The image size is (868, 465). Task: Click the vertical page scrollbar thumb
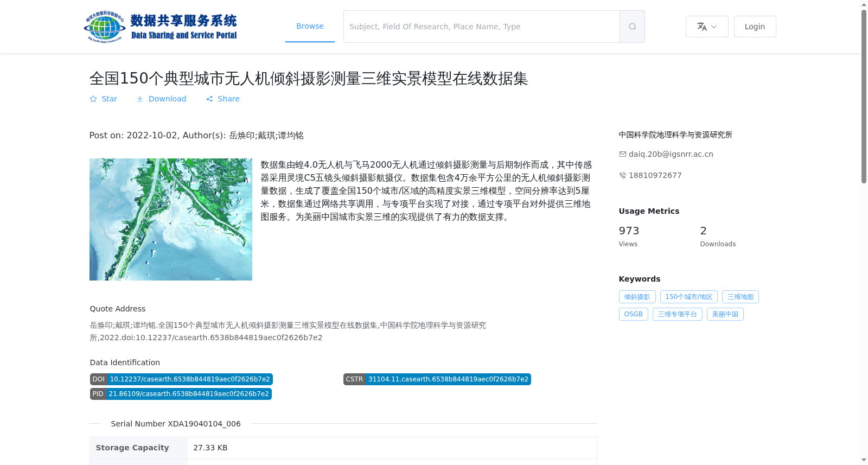tap(864, 97)
